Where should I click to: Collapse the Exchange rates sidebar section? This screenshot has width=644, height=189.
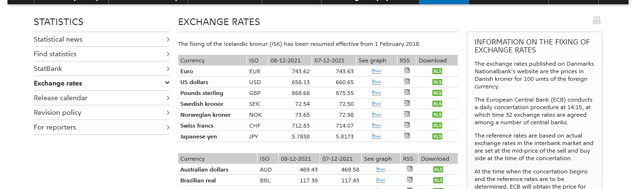pos(167,83)
